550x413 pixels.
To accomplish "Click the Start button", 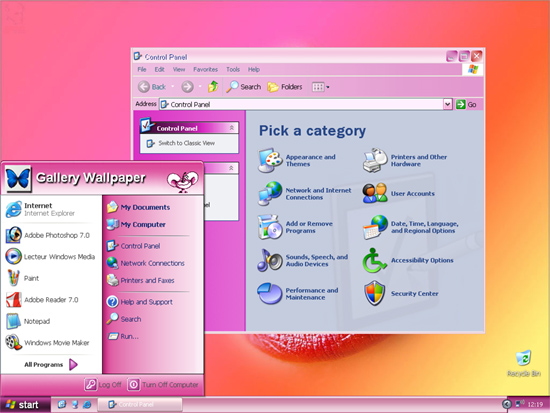I will 24,405.
